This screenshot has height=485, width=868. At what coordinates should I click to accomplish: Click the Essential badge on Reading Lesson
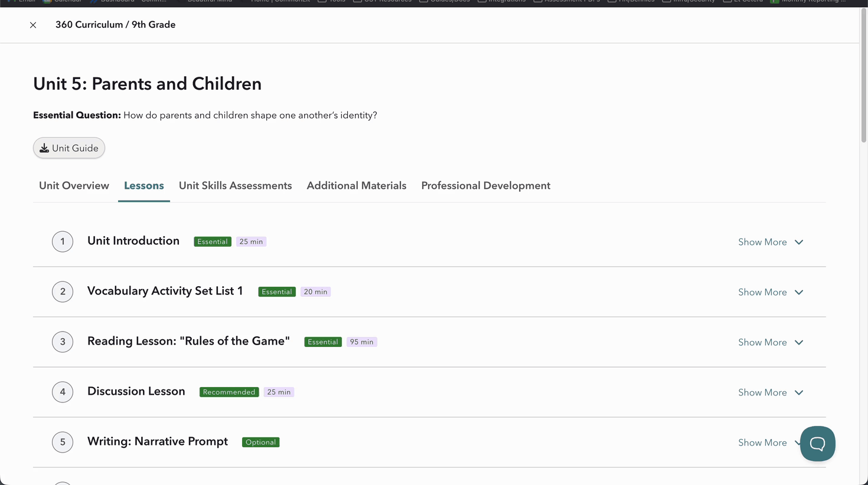tap(323, 342)
